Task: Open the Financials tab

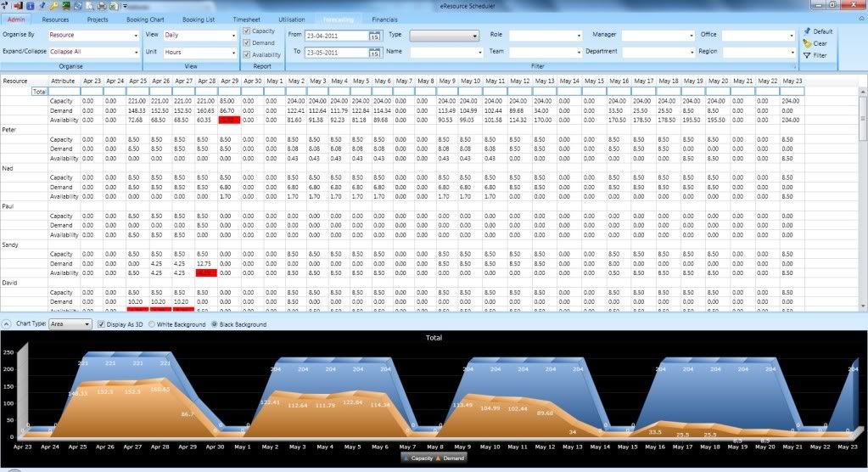Action: click(384, 20)
